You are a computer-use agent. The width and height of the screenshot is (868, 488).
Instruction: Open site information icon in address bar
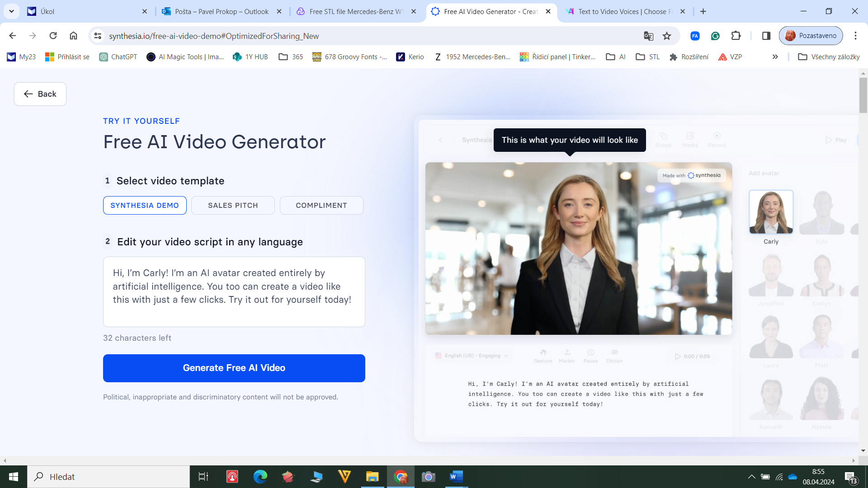coord(98,36)
